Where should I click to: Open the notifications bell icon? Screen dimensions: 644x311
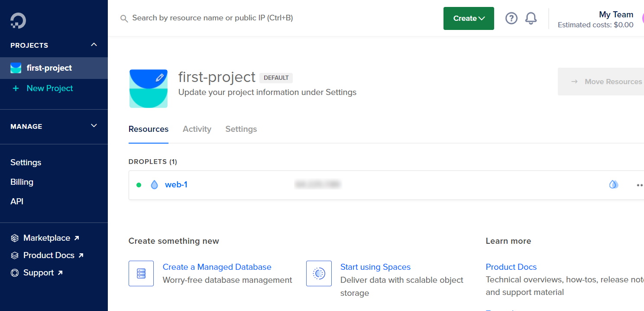(531, 18)
